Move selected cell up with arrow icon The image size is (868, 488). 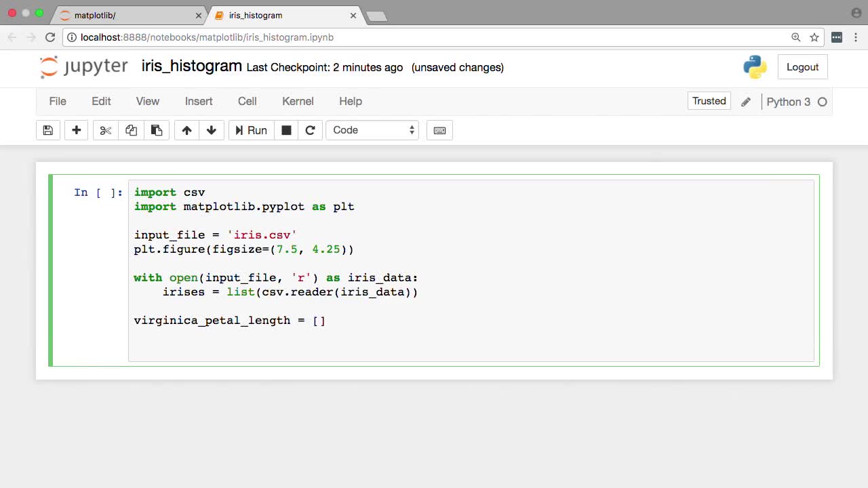pyautogui.click(x=186, y=130)
